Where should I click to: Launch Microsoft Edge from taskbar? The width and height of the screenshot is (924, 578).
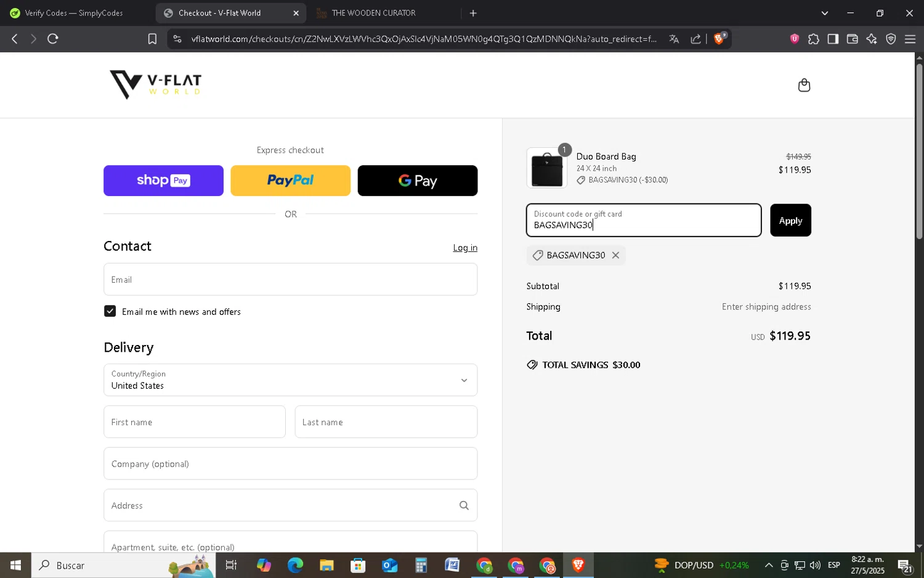click(295, 565)
